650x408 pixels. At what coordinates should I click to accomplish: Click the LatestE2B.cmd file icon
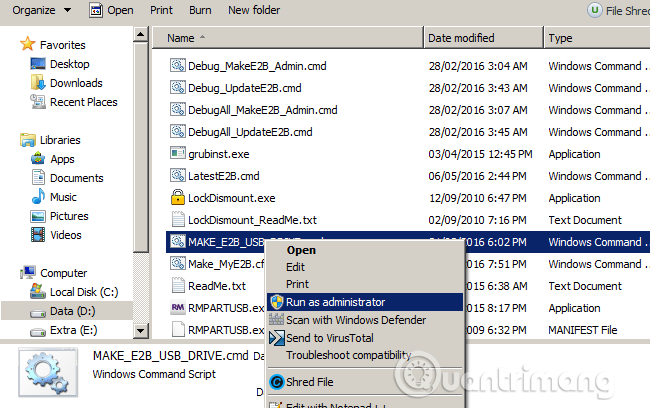(177, 175)
